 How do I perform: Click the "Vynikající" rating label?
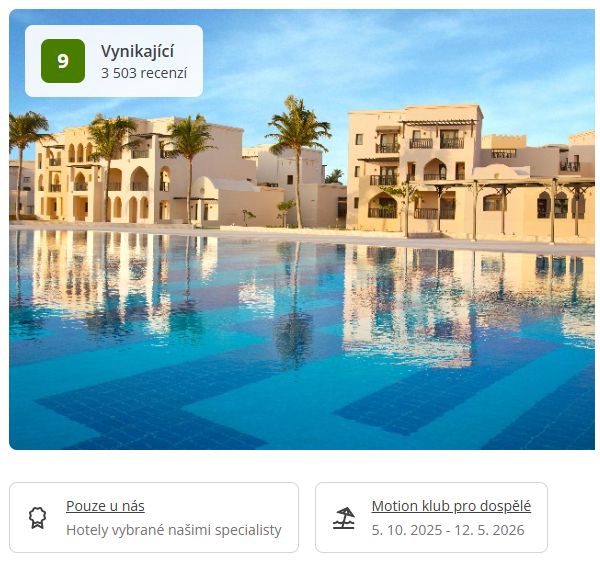[x=138, y=51]
